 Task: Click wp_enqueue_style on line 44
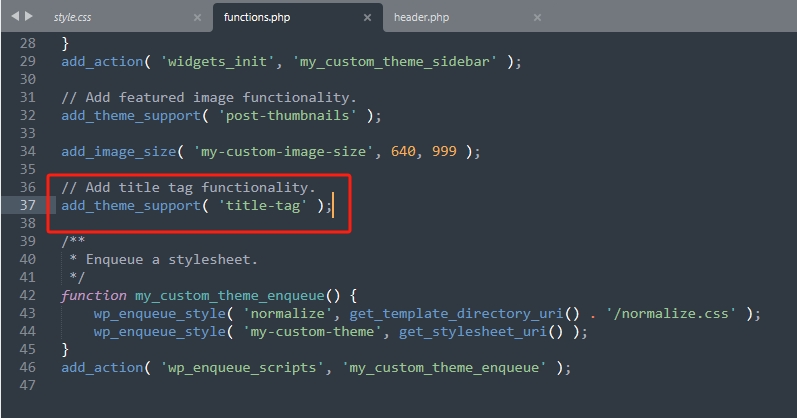[160, 332]
